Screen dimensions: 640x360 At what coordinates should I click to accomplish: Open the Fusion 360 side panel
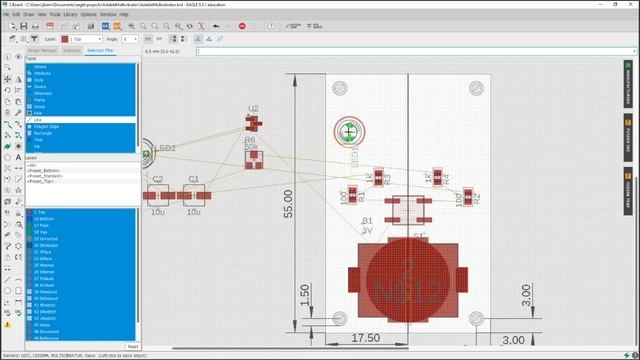click(x=628, y=138)
